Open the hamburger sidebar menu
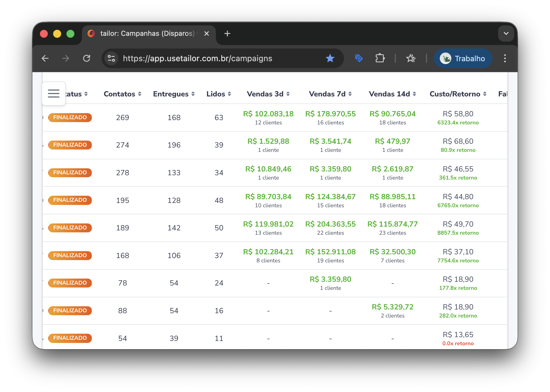Viewport: 550px width, 392px height. coord(54,94)
